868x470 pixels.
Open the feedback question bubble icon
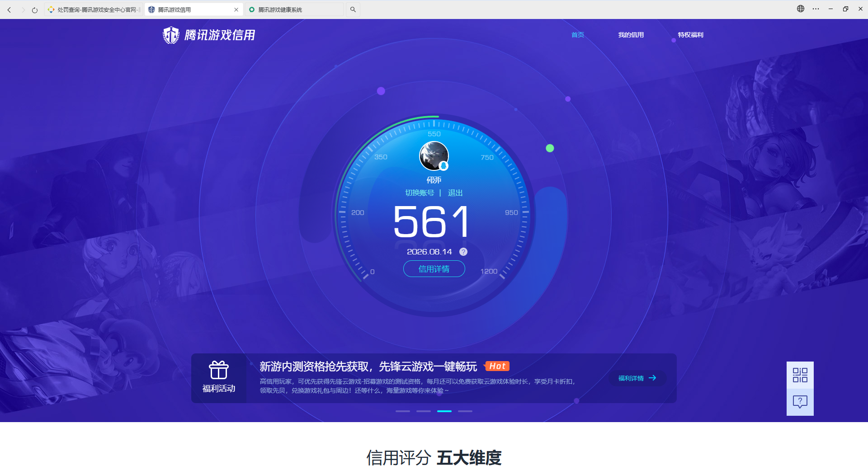point(800,402)
